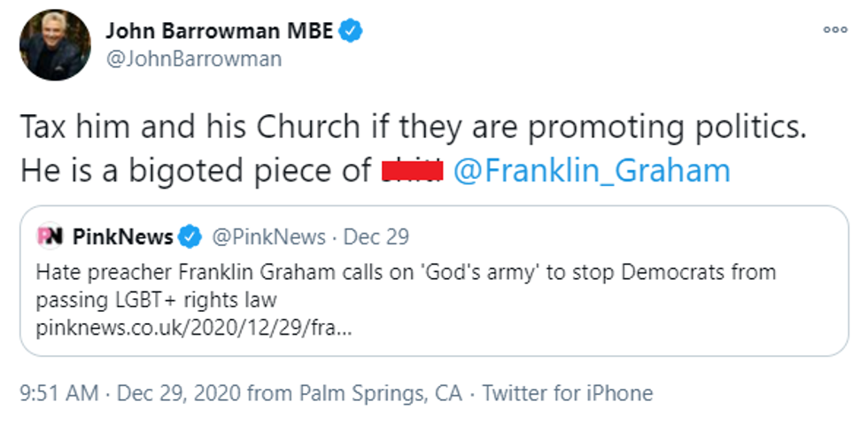868x425 pixels.
Task: Open the three-dot more options menu
Action: [835, 29]
